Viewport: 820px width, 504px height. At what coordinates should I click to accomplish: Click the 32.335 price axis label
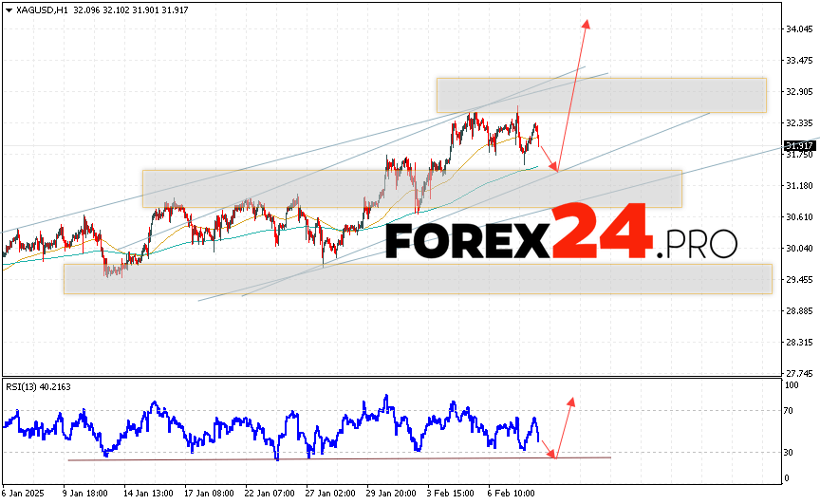(x=800, y=123)
